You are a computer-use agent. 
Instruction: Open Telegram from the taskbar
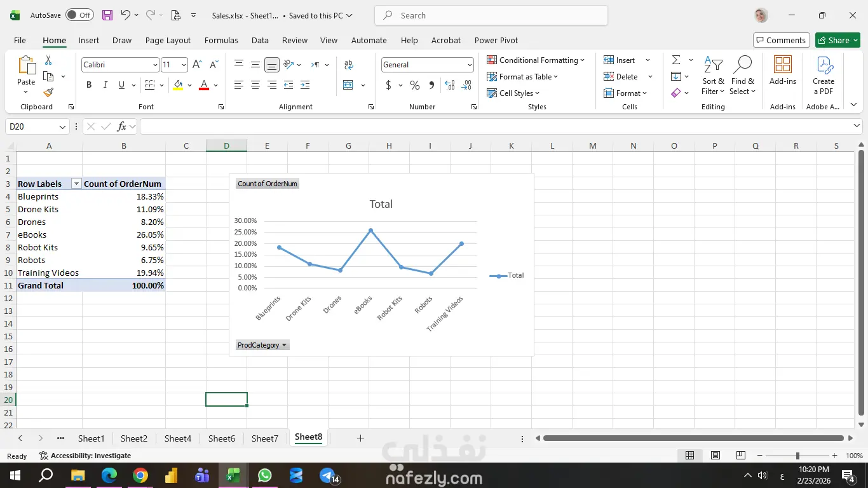(x=328, y=475)
